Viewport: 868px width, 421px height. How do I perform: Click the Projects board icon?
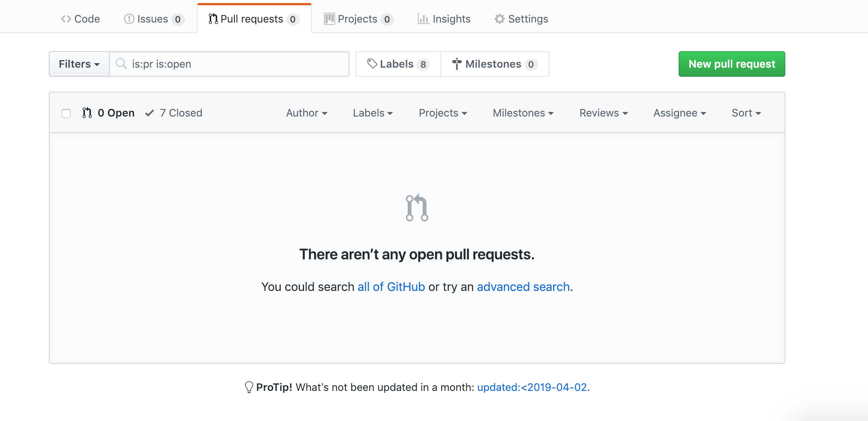pyautogui.click(x=329, y=19)
